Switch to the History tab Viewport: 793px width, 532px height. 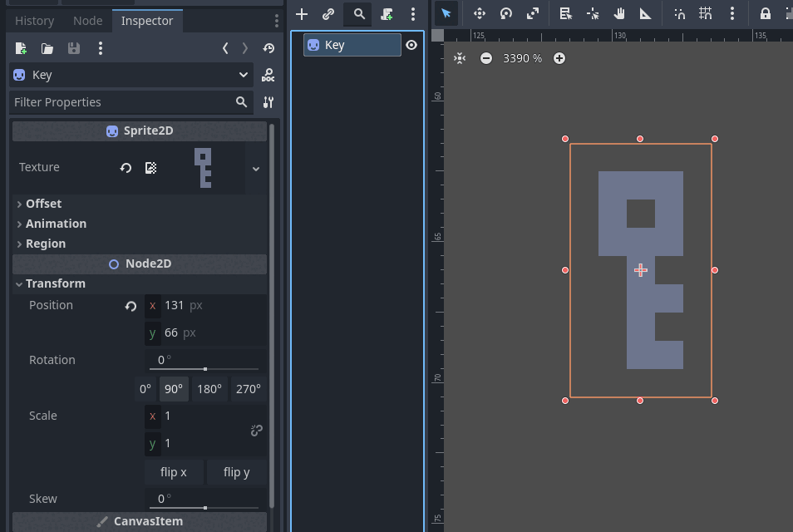coord(34,21)
